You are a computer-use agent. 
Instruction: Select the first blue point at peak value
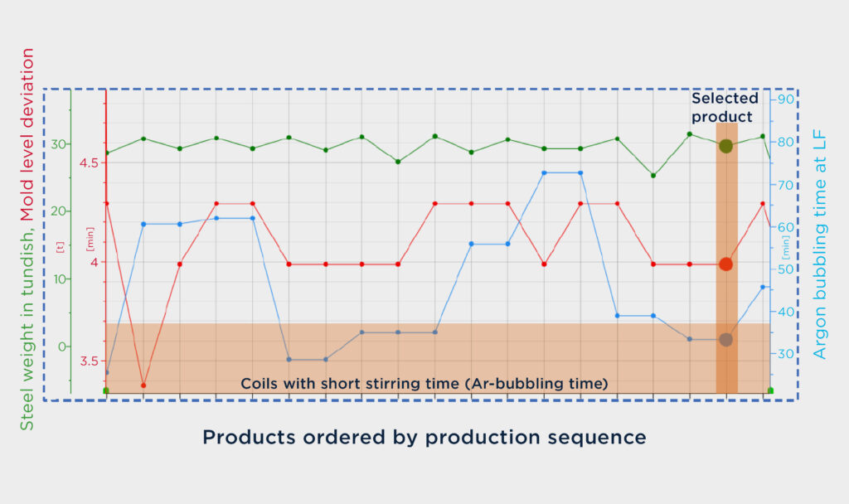[544, 172]
